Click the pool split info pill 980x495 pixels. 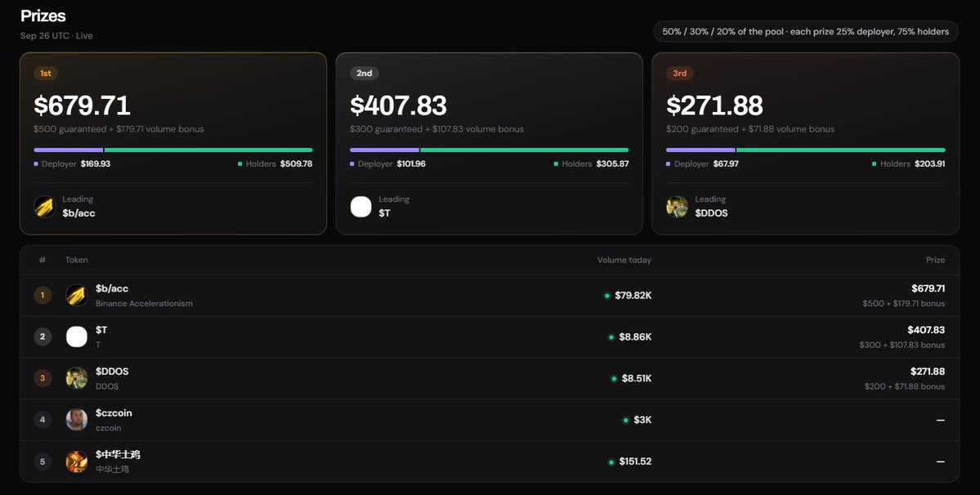(806, 31)
